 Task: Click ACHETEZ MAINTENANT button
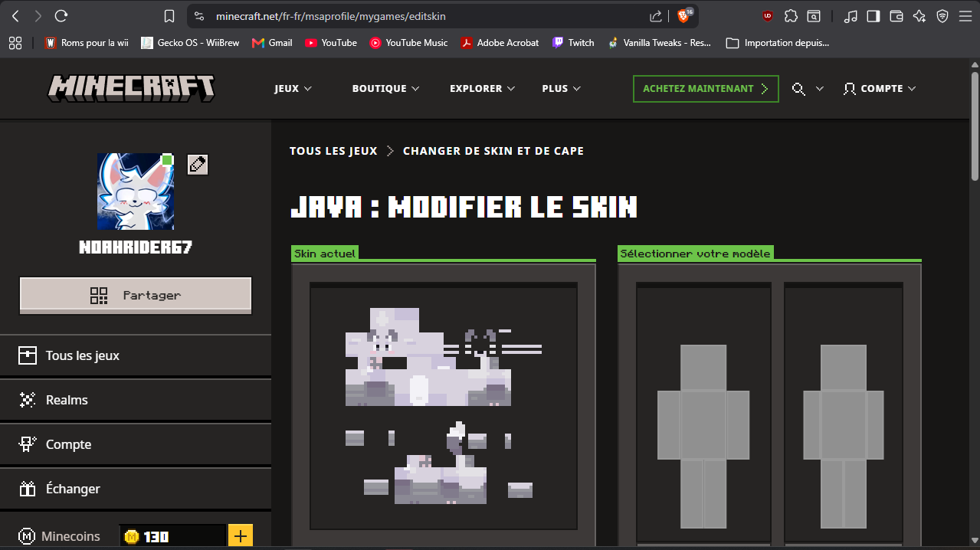[x=706, y=89]
